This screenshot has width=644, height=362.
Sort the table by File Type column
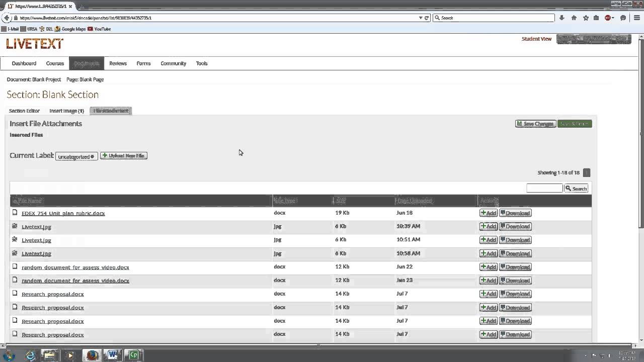285,201
